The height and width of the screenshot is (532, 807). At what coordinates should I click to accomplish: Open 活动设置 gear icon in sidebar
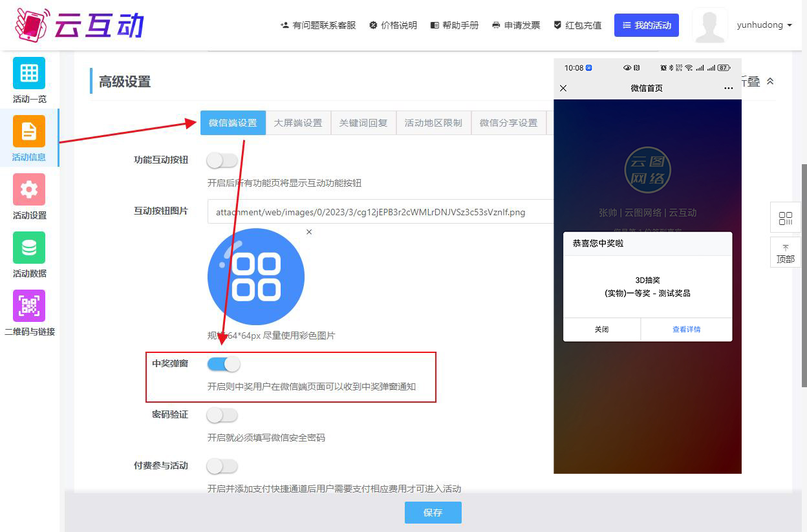29,189
